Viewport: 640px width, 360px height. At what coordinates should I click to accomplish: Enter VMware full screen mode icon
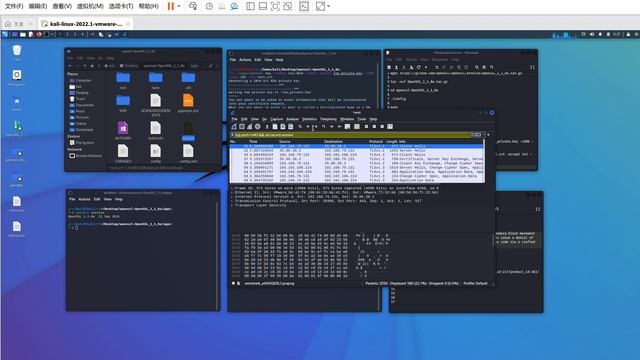coord(276,6)
